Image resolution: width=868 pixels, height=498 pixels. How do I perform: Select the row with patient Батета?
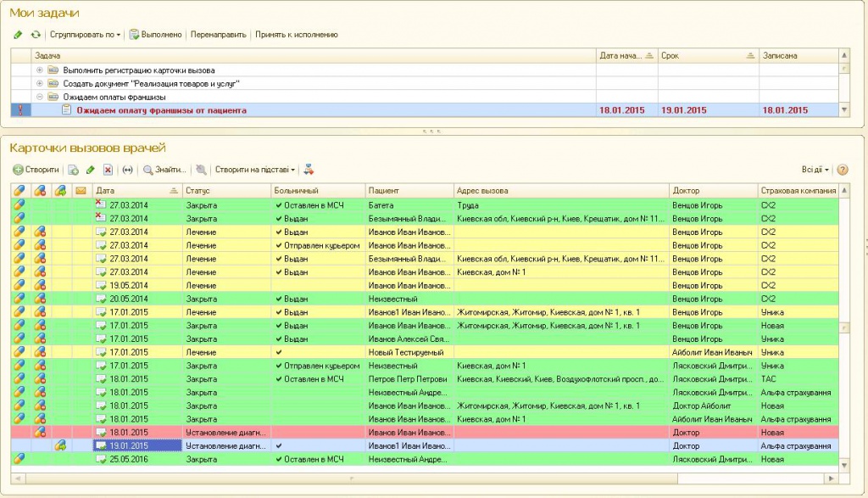coord(425,205)
